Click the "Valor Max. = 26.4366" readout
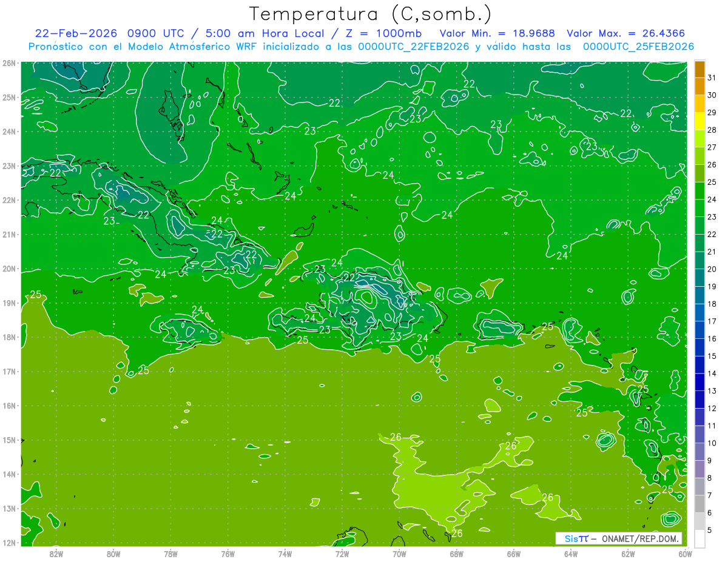Image resolution: width=728 pixels, height=562 pixels. coord(627,33)
